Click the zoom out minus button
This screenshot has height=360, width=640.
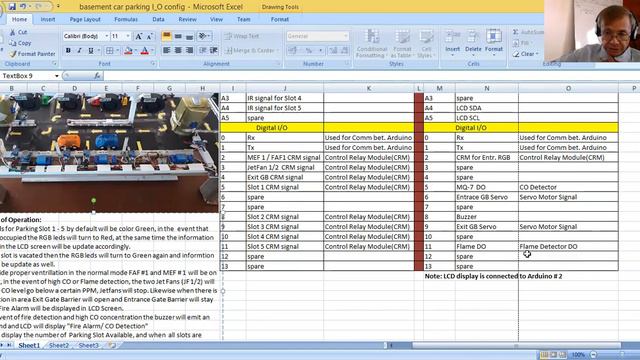[593, 355]
